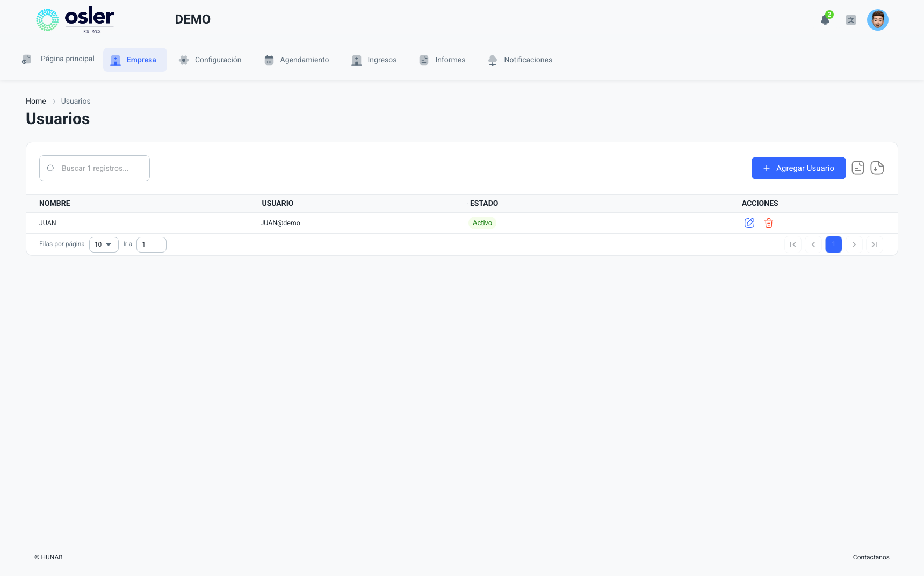Click the Agendamiento calendar icon
The width and height of the screenshot is (924, 576).
(x=269, y=60)
